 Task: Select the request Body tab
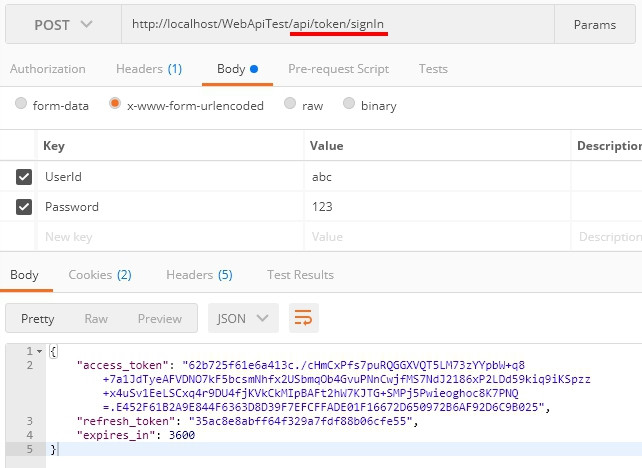pos(237,69)
